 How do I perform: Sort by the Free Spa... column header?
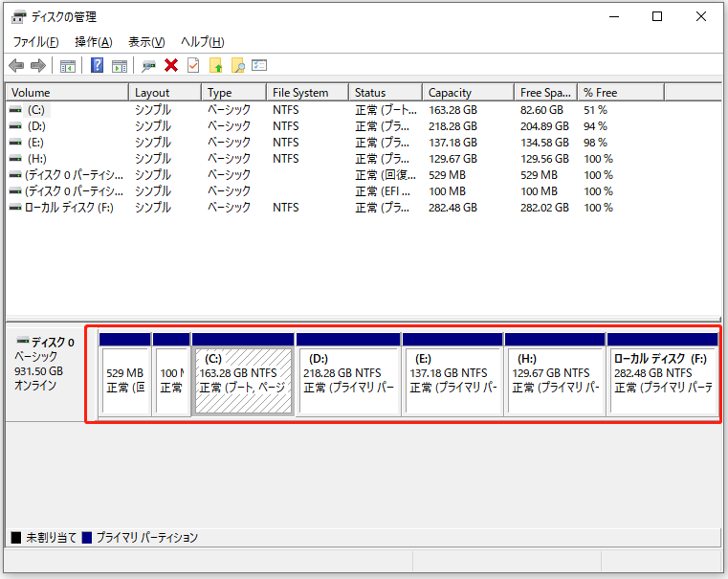(545, 93)
